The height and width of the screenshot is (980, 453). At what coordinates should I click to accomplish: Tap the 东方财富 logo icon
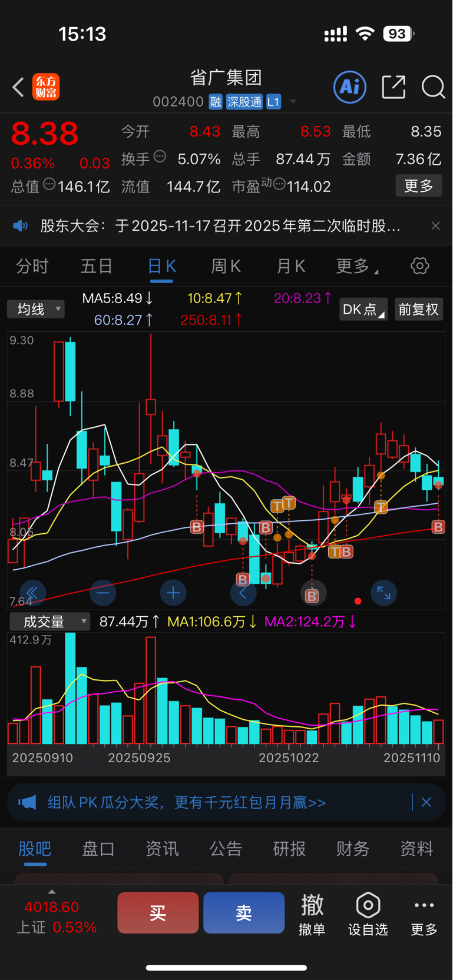pyautogui.click(x=46, y=87)
